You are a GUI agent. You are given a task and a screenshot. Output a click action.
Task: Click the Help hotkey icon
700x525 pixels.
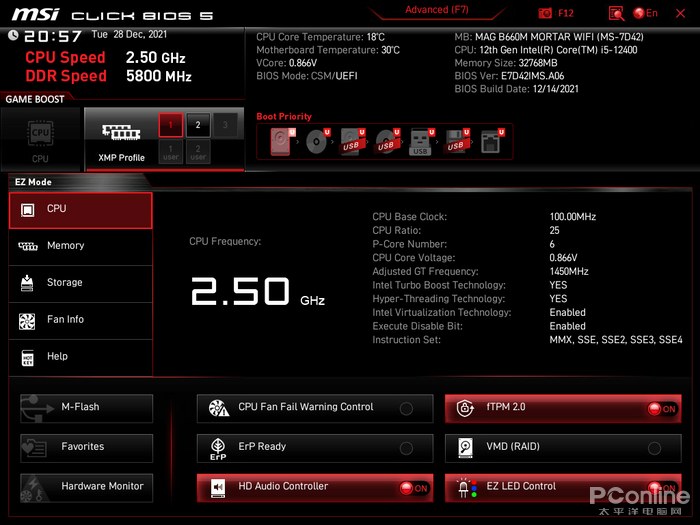click(28, 358)
